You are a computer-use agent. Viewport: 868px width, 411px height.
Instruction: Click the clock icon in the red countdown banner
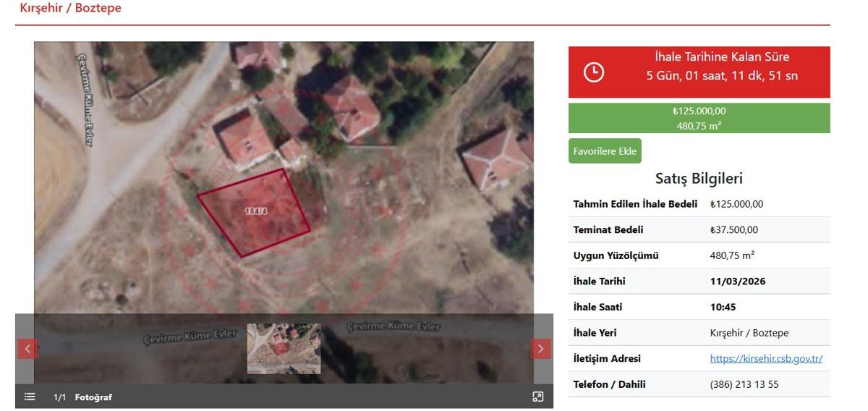click(x=593, y=72)
